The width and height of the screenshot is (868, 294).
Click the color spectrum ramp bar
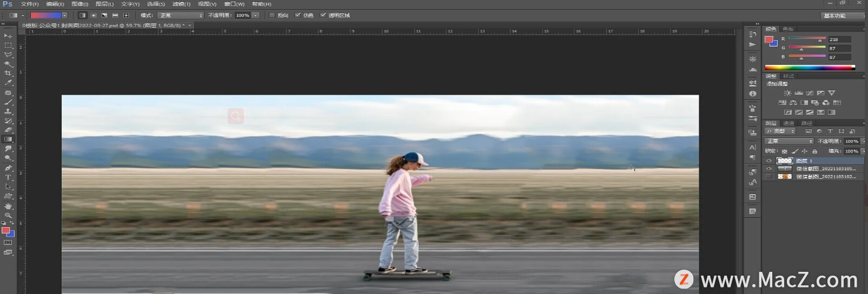810,68
